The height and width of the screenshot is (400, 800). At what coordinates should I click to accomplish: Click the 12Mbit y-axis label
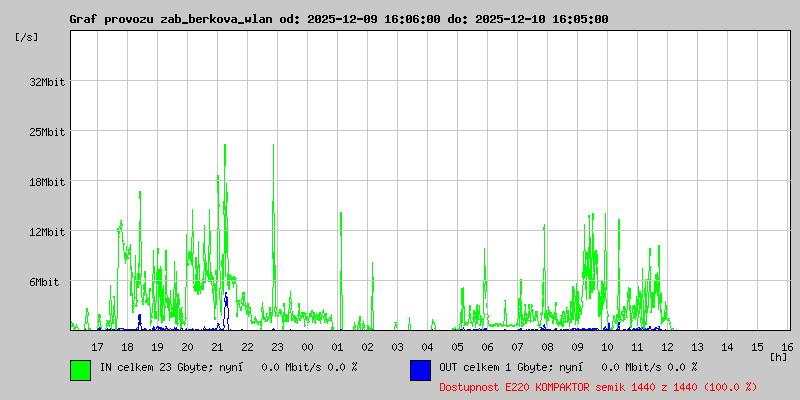point(47,232)
